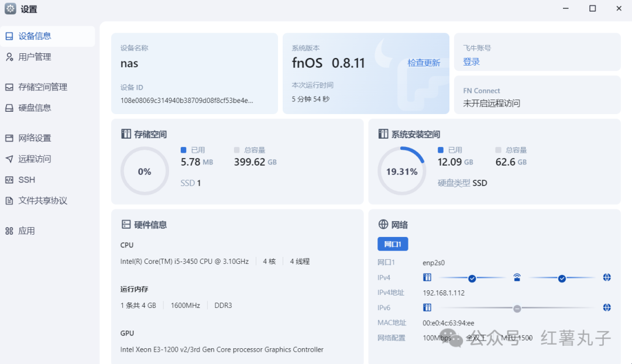Image resolution: width=632 pixels, height=364 pixels.
Task: Click the 19.31% system usage ring
Action: [x=401, y=171]
